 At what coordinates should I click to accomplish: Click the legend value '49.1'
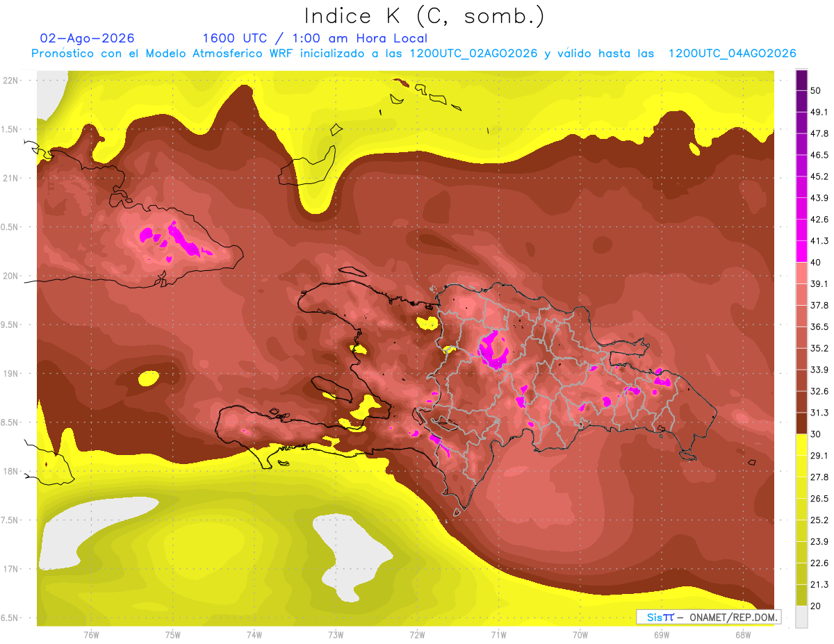click(x=819, y=112)
